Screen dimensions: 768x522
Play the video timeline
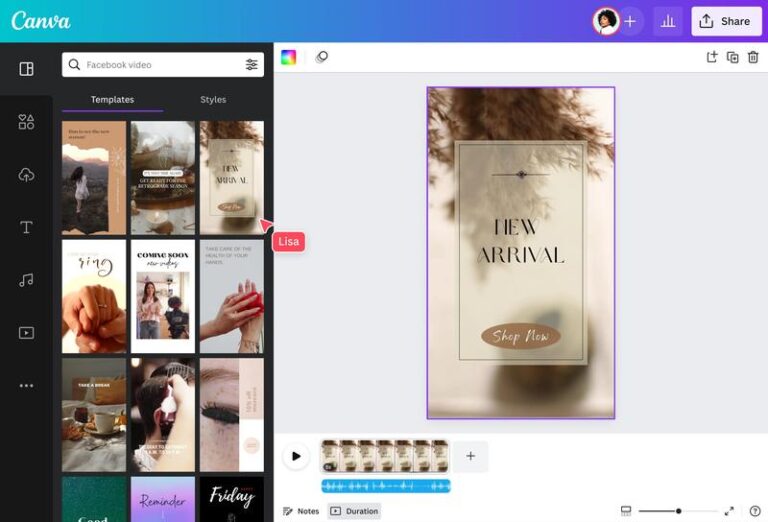click(x=296, y=456)
